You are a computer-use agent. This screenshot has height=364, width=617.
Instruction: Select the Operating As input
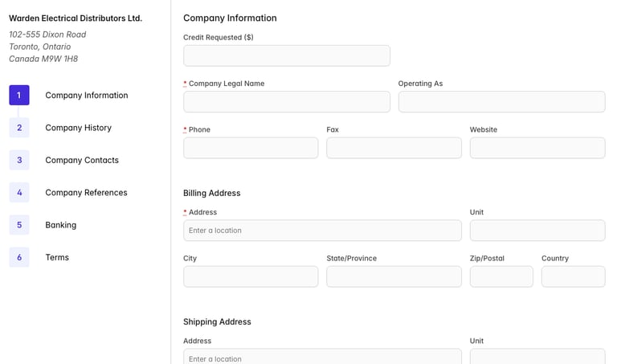coord(501,102)
